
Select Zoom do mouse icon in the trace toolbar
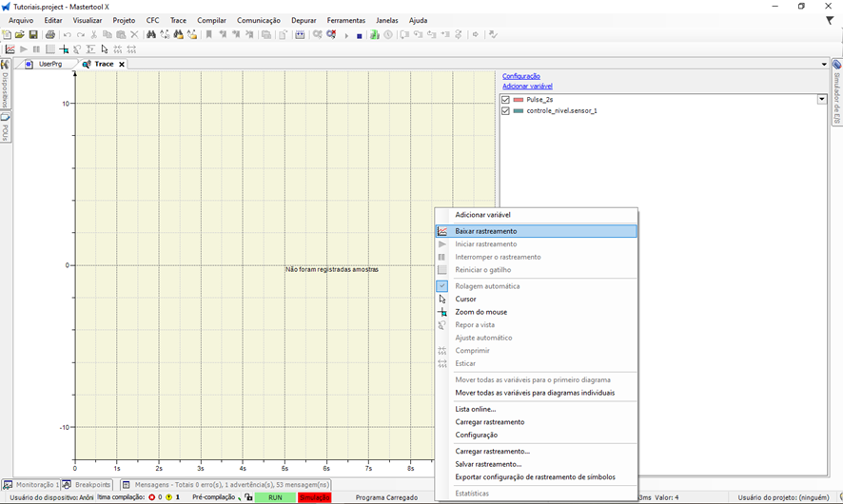pyautogui.click(x=64, y=49)
